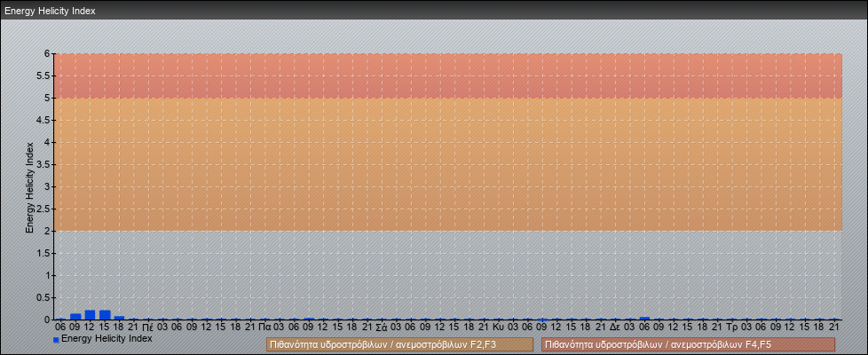868x355 pixels.
Task: Click the y-axis value 0.5
Action: (x=43, y=297)
